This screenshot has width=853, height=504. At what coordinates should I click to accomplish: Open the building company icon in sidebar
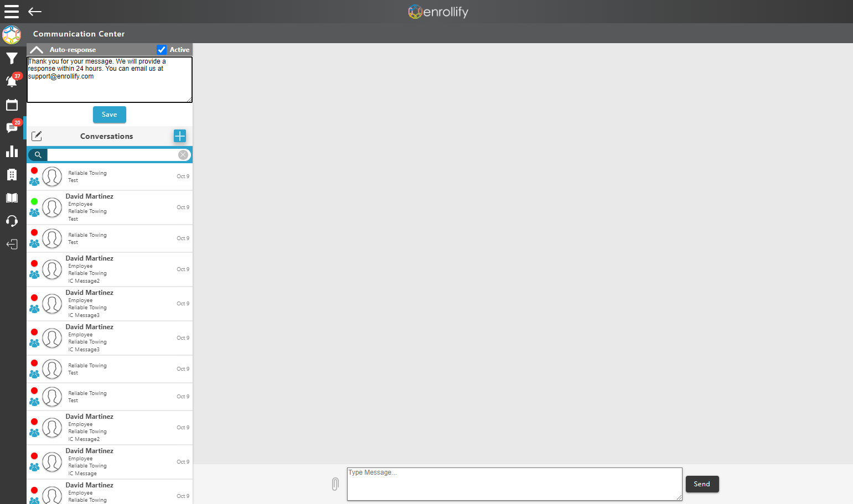12,175
